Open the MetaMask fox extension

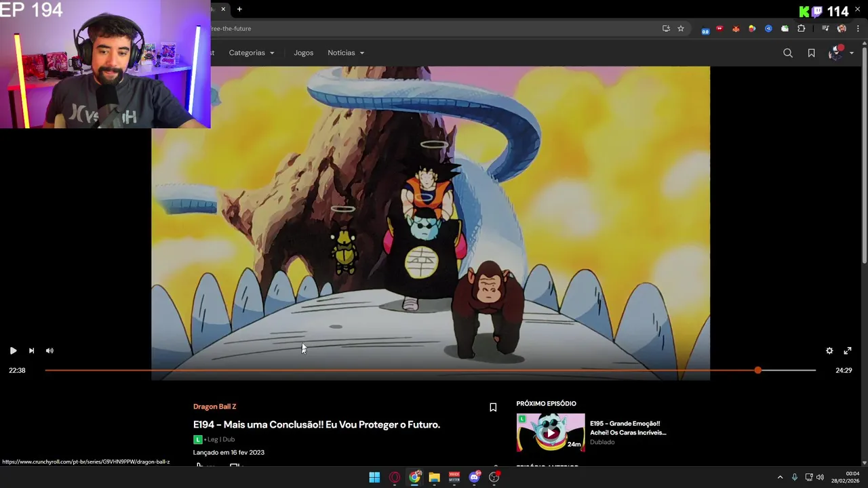point(736,28)
